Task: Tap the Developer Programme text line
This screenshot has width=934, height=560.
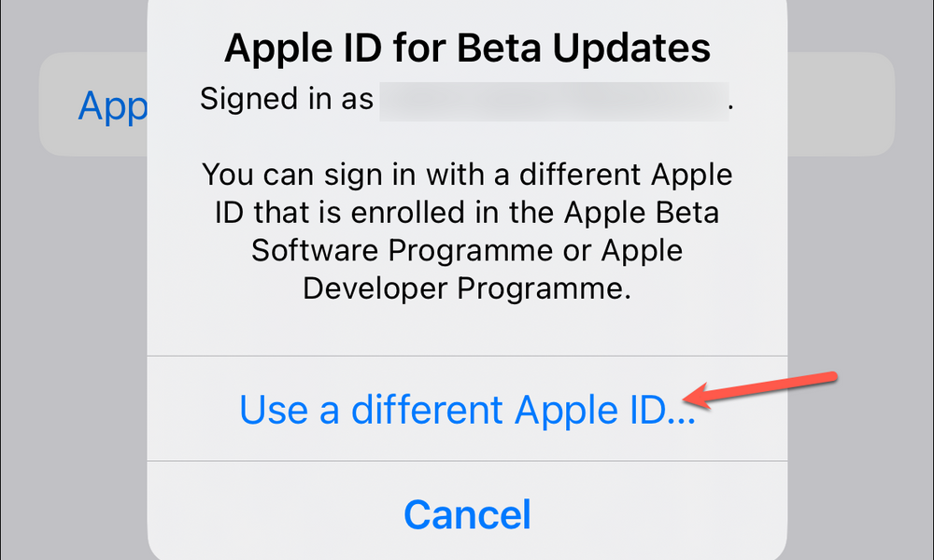Action: click(467, 288)
